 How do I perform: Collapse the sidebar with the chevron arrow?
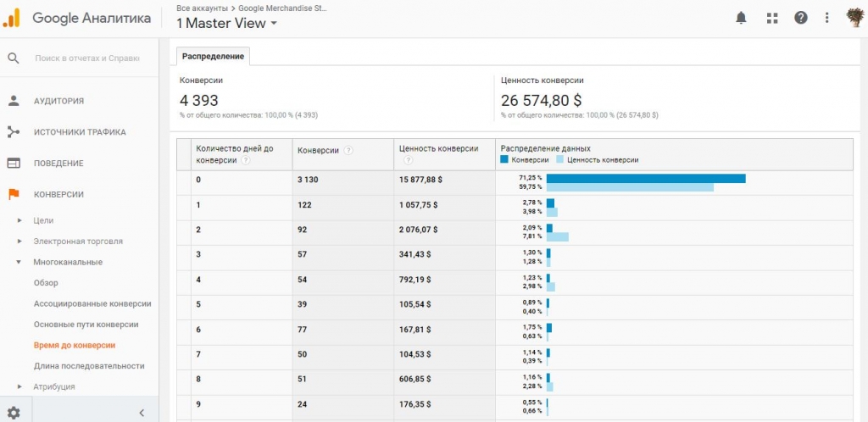point(142,412)
